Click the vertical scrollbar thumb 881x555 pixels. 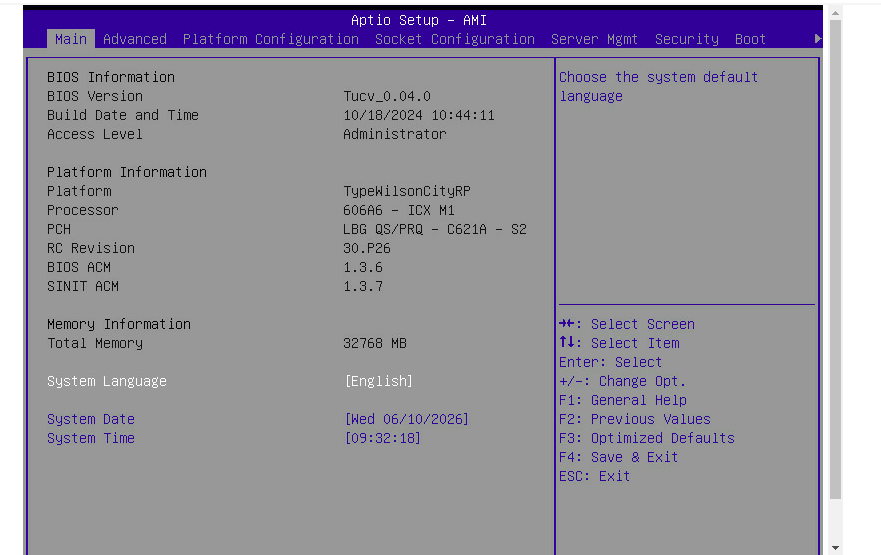pyautogui.click(x=835, y=260)
